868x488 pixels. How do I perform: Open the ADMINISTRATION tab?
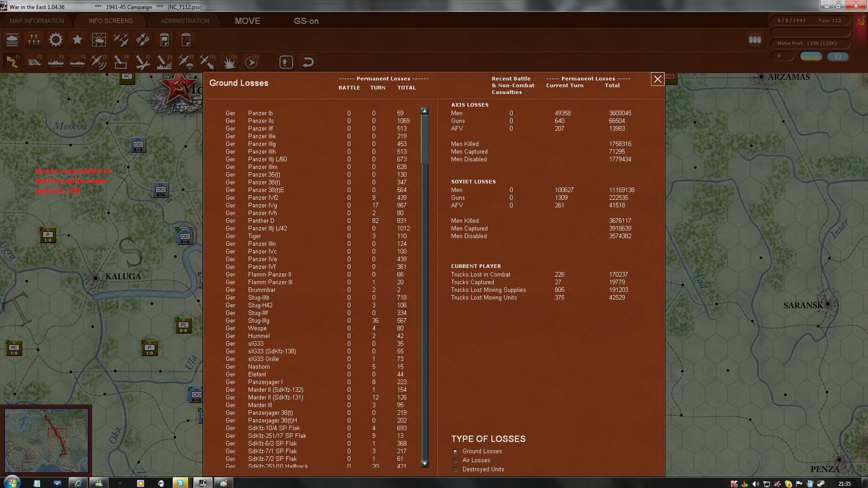185,21
